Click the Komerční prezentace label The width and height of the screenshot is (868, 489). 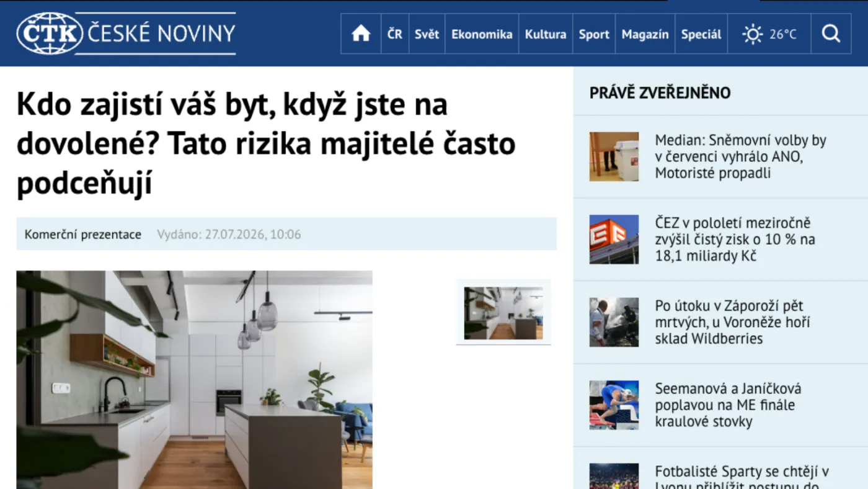[83, 235]
